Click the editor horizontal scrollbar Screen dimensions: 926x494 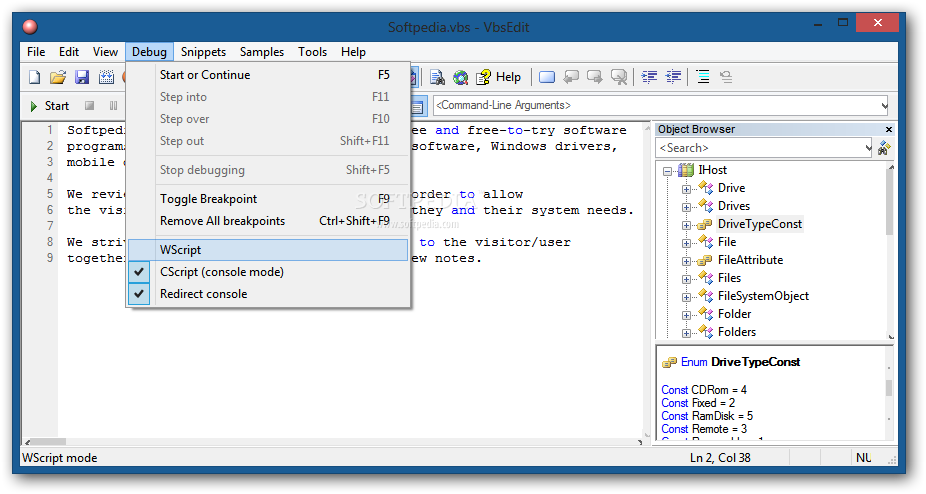[x=334, y=441]
